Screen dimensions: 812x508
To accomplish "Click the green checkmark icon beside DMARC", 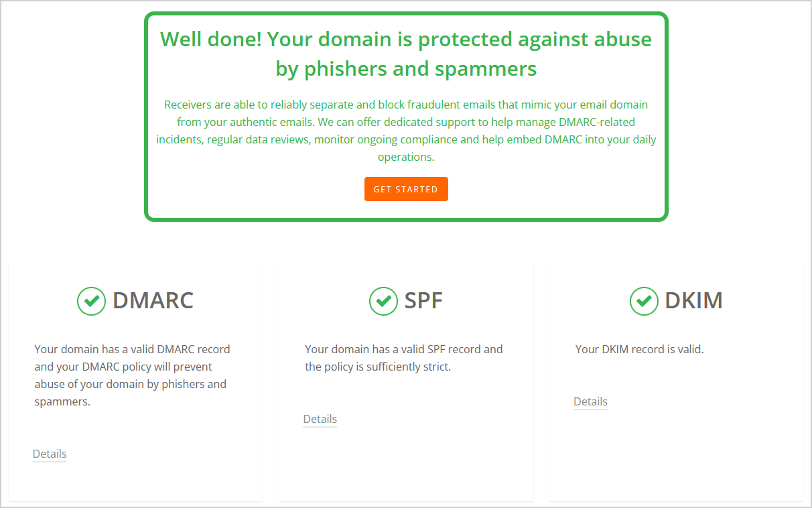I will pos(91,301).
